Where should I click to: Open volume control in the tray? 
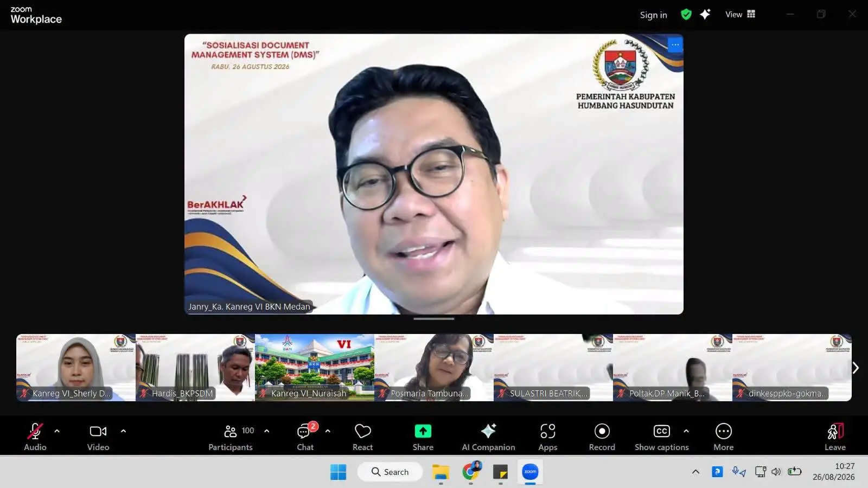[x=776, y=472]
